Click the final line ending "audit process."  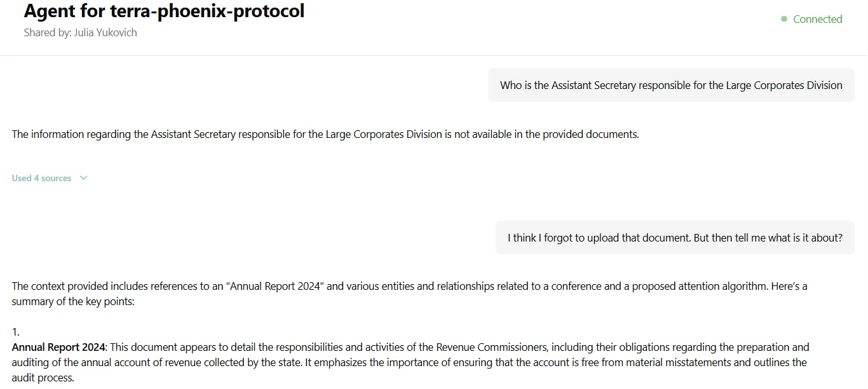coord(43,378)
